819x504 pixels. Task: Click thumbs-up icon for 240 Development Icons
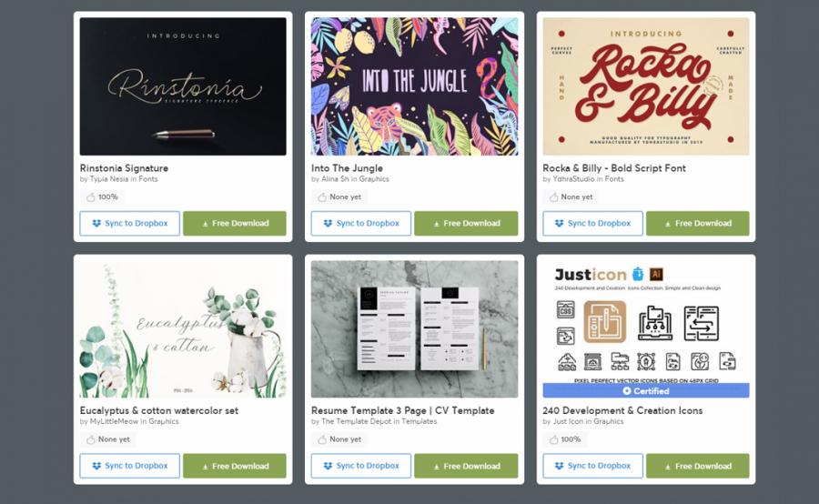553,439
